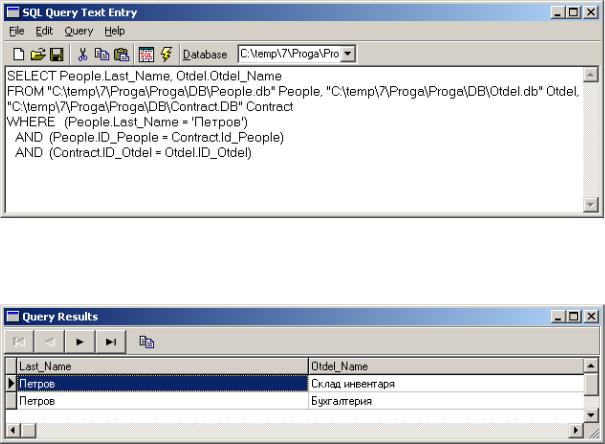Expand the Database path dropdown arrow
The image size is (605, 444).
(348, 54)
